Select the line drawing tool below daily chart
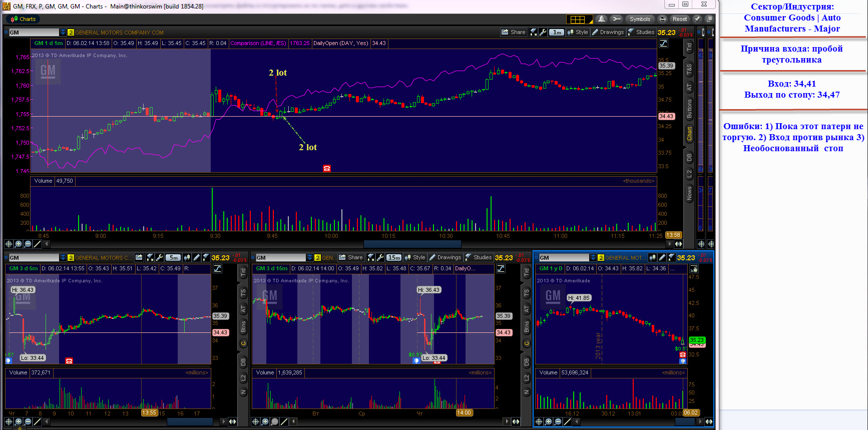The width and height of the screenshot is (868, 430). pyautogui.click(x=567, y=421)
